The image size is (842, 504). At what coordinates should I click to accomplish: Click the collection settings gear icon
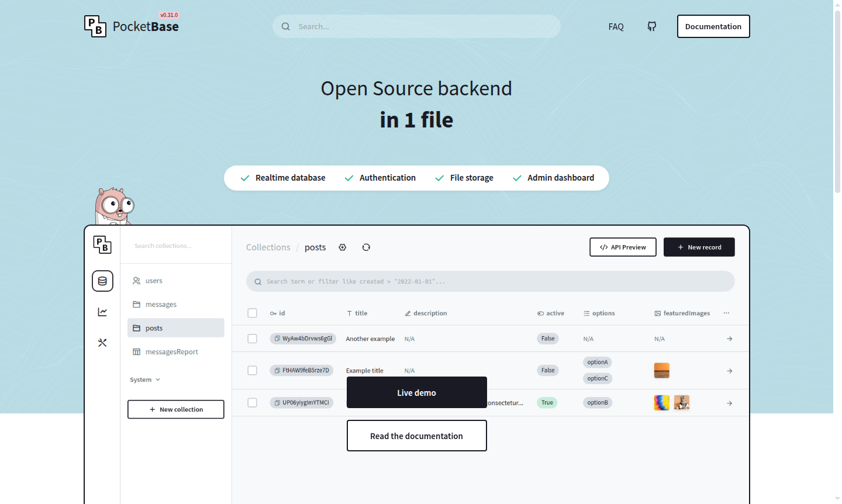tap(343, 247)
